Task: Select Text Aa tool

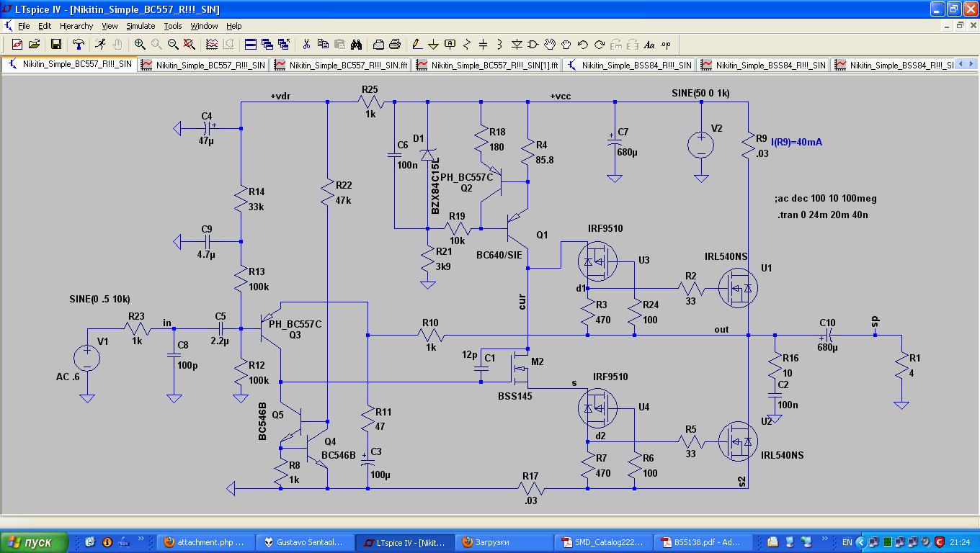Action: pos(649,45)
